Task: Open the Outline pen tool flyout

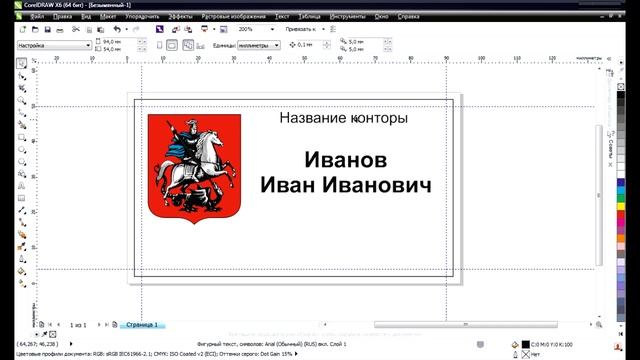Action: [x=22, y=259]
